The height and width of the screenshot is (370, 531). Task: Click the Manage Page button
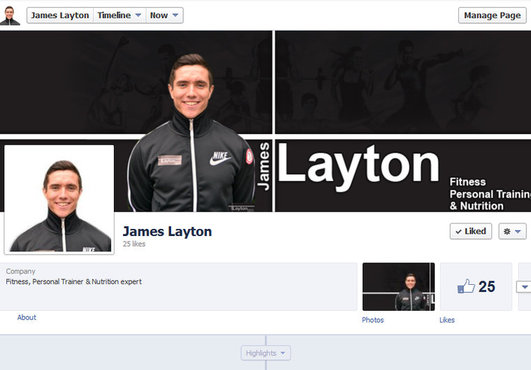[x=492, y=16]
